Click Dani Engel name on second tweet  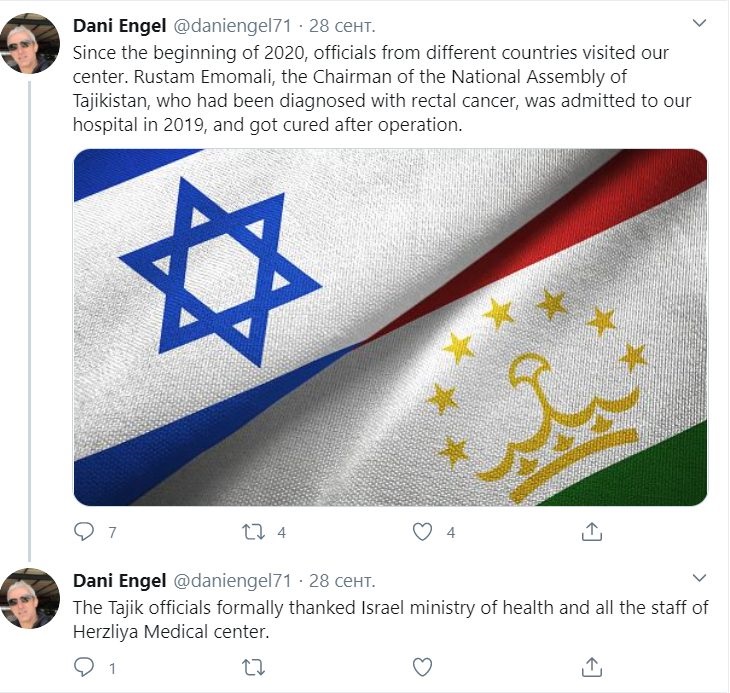(x=120, y=581)
